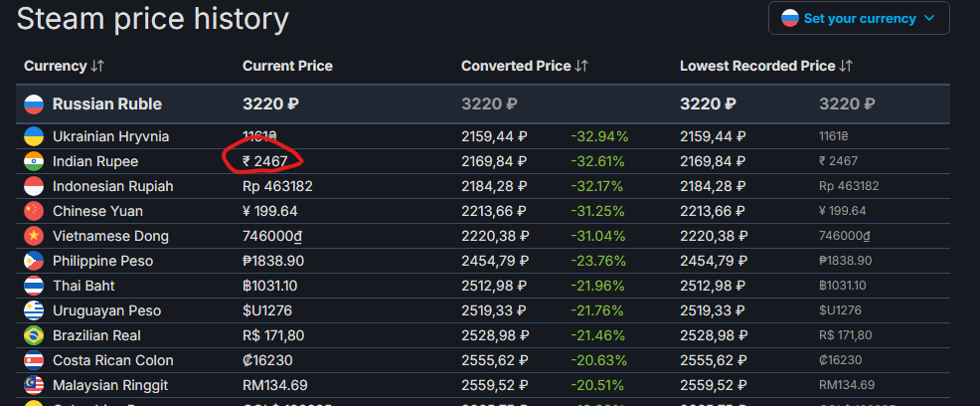
Task: Click the -31.04% price difference
Action: 598,236
